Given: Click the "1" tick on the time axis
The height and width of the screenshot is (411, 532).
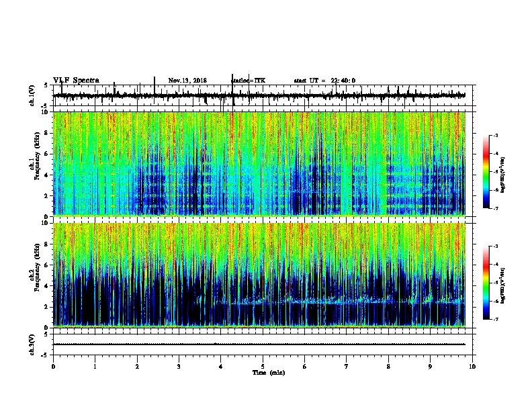Looking at the screenshot, I should [x=95, y=367].
